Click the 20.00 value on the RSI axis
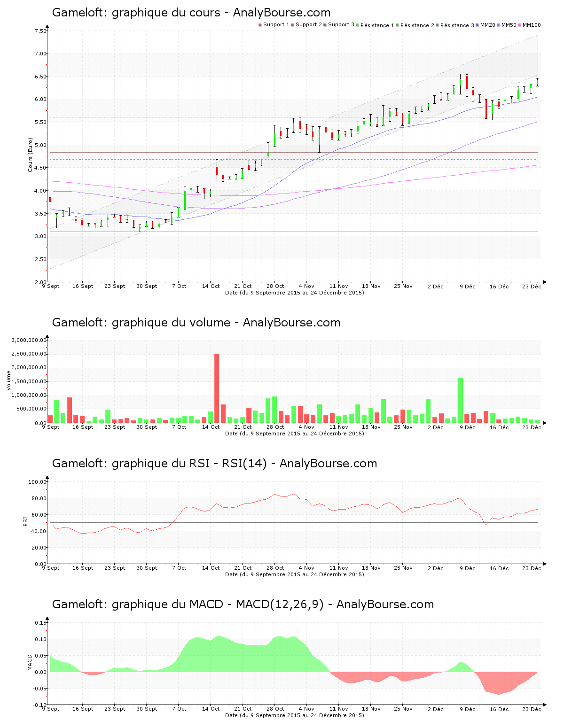Viewport: 564px width, 728px height. (x=39, y=548)
